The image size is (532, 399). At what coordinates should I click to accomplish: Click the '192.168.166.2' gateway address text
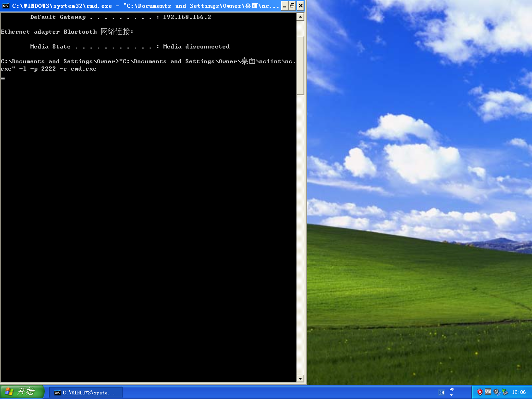tap(187, 17)
